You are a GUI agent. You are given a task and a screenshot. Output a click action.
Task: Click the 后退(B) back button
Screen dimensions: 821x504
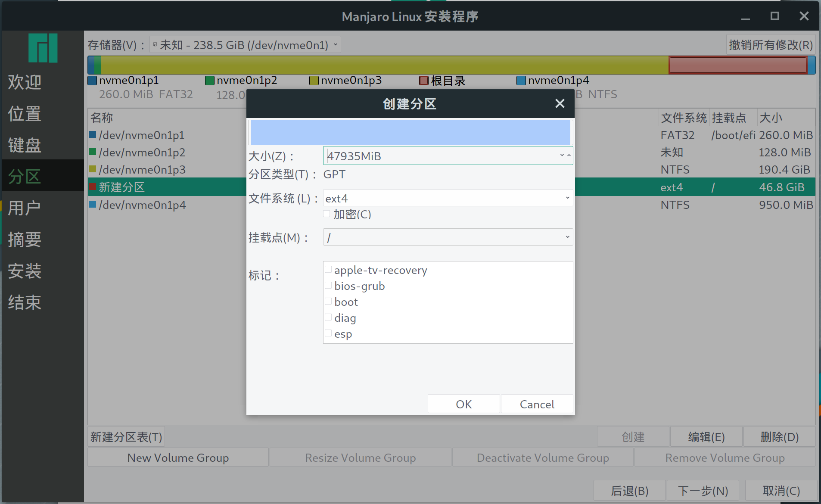tap(629, 490)
